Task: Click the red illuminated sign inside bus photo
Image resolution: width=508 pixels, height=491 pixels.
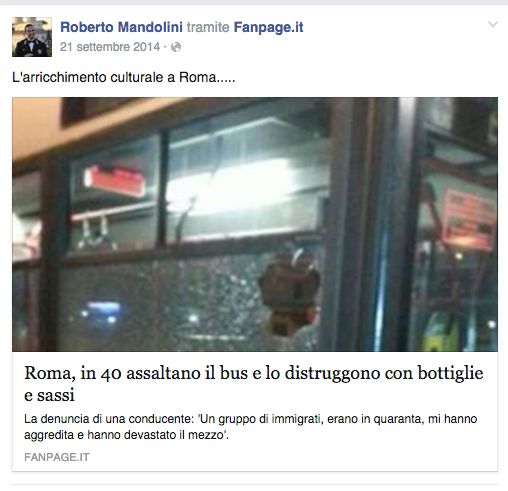Action: [x=115, y=181]
